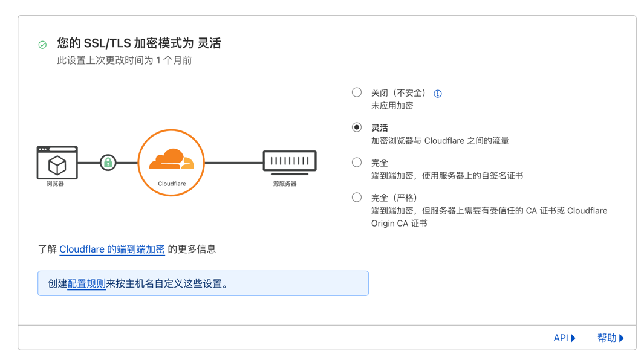The image size is (644, 354).
Task: Select the 关闭（不安全）encryption mode
Action: (357, 92)
